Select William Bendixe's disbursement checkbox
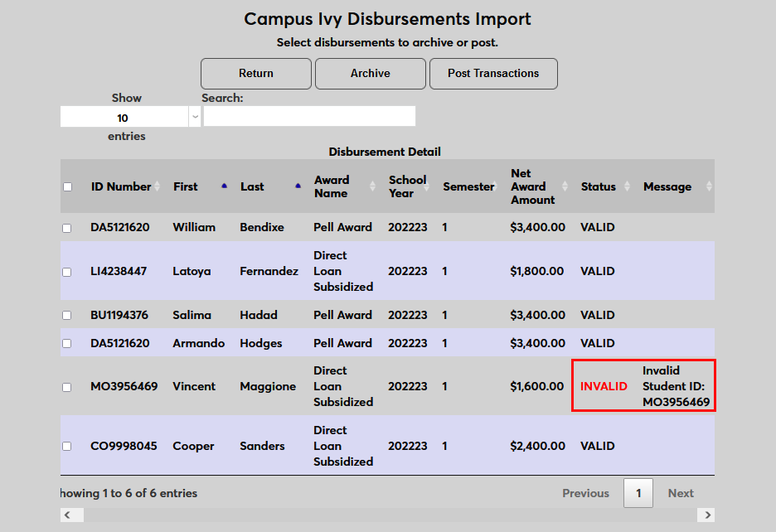Image resolution: width=776 pixels, height=532 pixels. [x=68, y=228]
